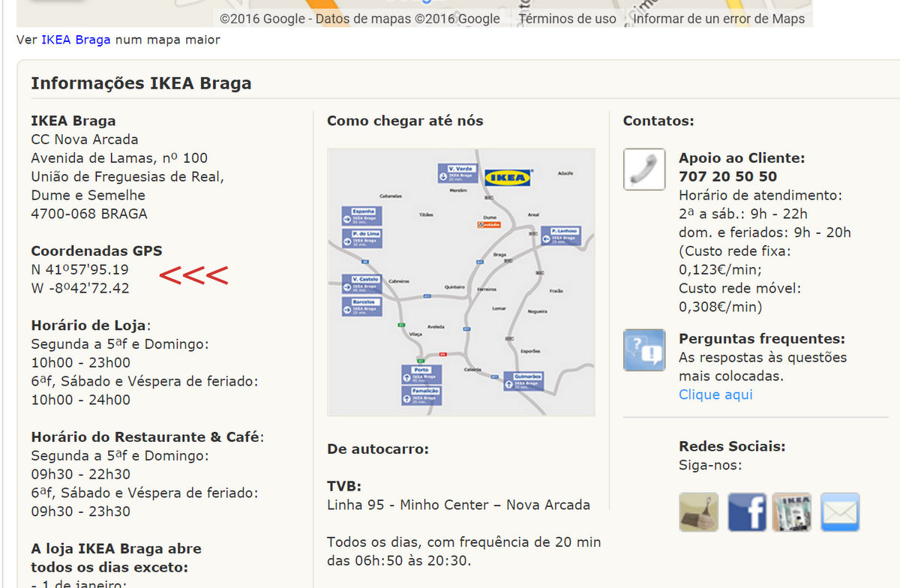
Task: Click the Barcelos direction sign on map
Action: (x=362, y=306)
